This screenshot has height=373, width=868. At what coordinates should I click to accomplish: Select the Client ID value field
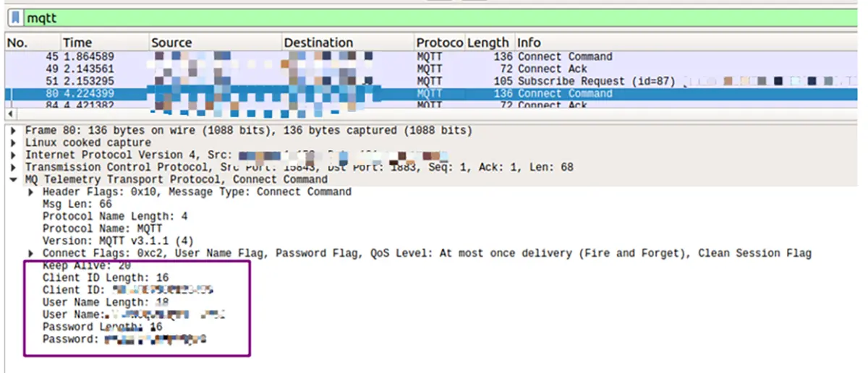point(129,291)
